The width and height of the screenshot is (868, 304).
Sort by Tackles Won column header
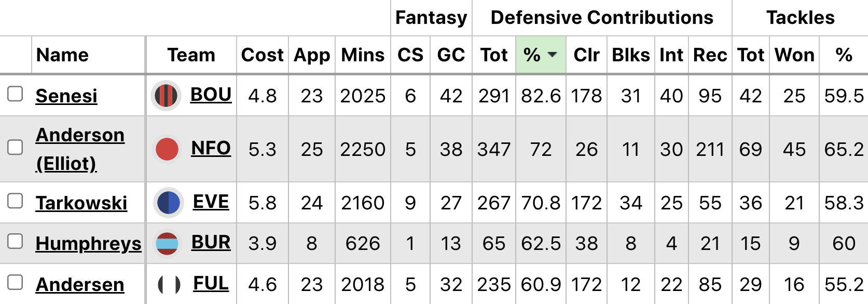794,55
